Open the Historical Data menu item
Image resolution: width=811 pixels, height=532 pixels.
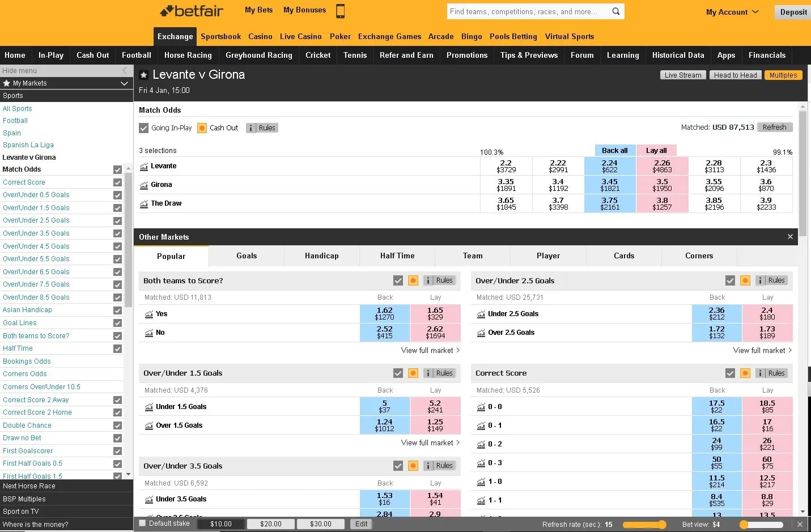tap(678, 55)
